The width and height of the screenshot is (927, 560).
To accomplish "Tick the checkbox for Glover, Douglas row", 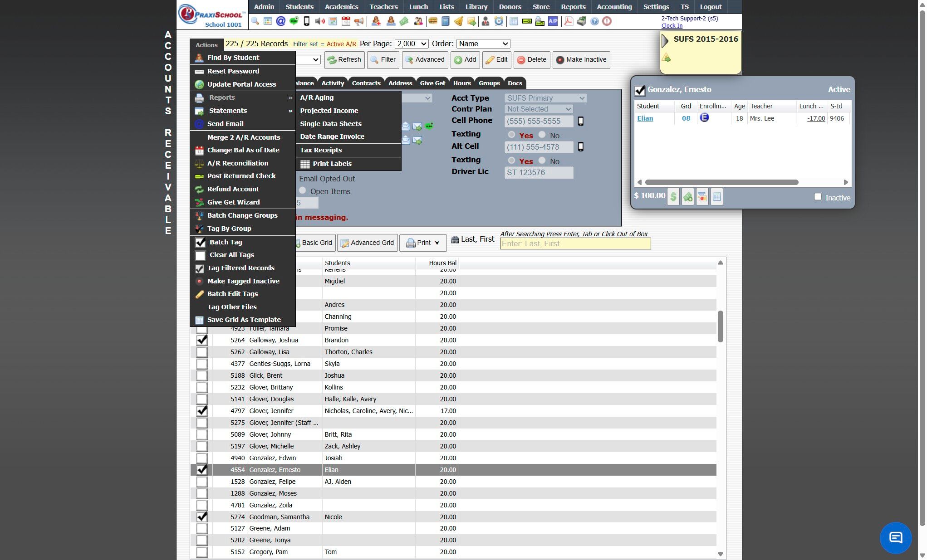I will (202, 399).
